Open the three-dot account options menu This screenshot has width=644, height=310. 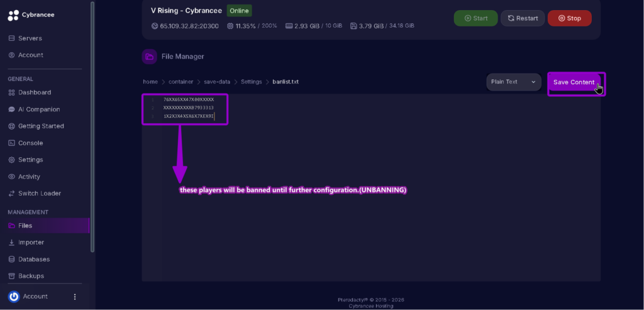[x=75, y=296]
